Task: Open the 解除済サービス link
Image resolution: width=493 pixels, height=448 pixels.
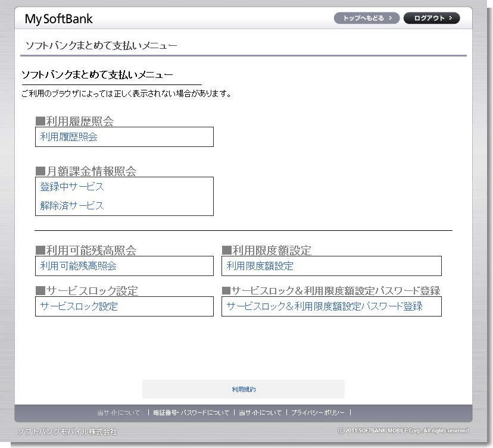Action: [72, 205]
